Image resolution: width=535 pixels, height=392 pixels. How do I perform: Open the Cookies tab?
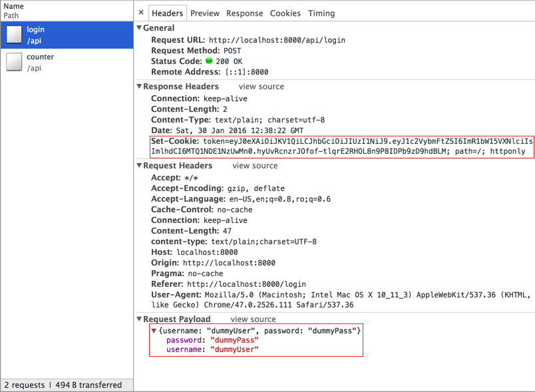coord(285,13)
